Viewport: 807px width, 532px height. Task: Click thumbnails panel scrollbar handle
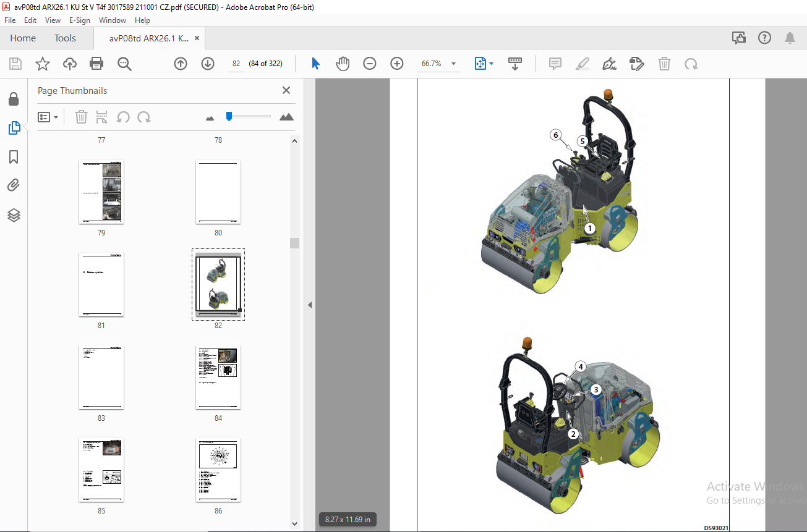295,243
